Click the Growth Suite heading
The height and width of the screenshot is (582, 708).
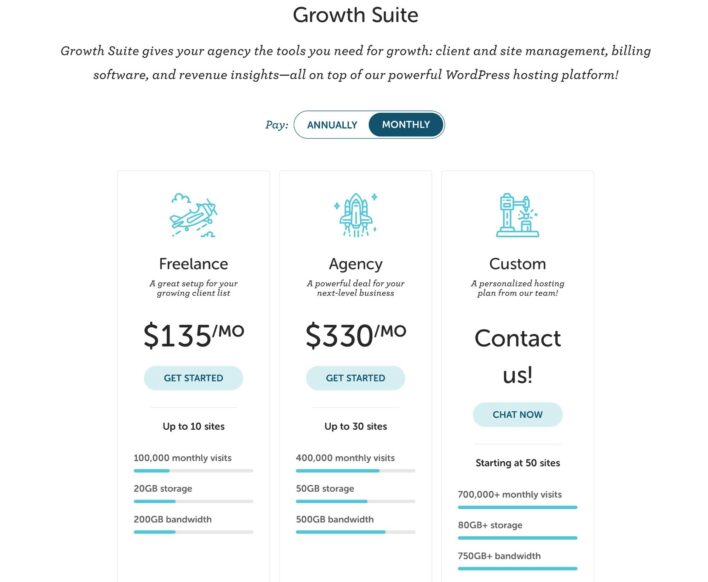(x=355, y=15)
